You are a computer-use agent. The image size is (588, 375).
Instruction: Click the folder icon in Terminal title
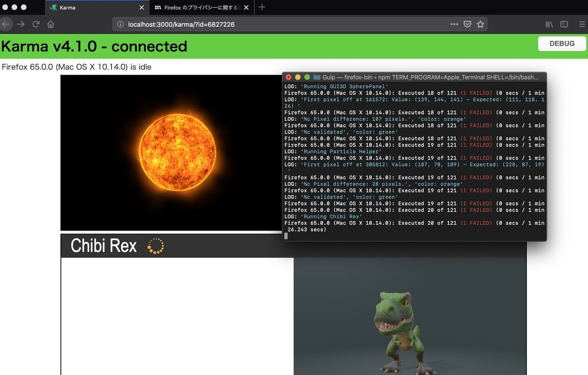pyautogui.click(x=317, y=77)
